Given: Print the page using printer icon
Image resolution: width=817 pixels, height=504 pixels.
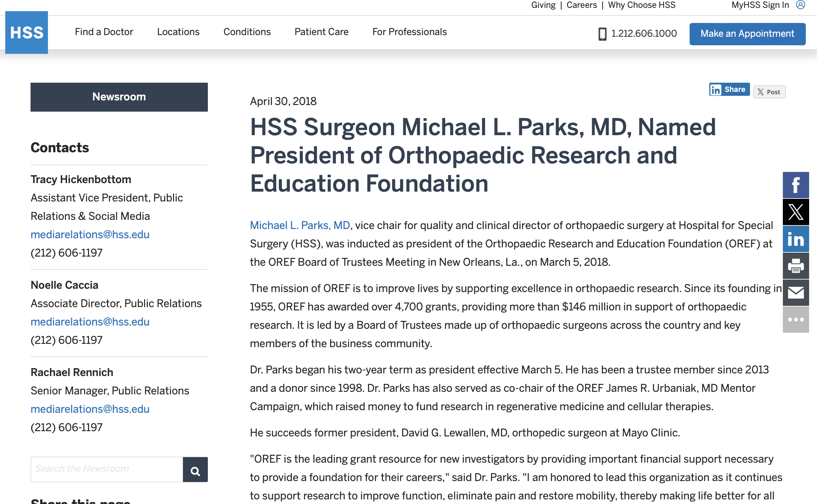Looking at the screenshot, I should (796, 266).
